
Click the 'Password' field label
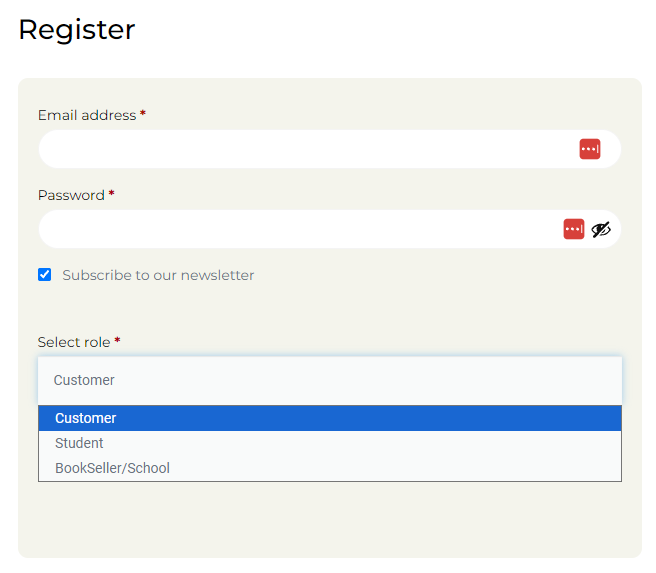click(x=71, y=195)
